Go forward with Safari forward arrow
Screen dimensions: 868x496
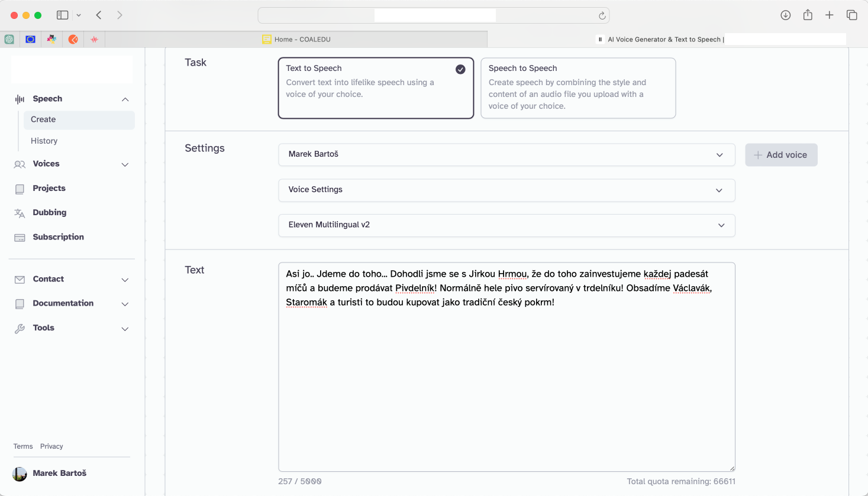(x=120, y=15)
